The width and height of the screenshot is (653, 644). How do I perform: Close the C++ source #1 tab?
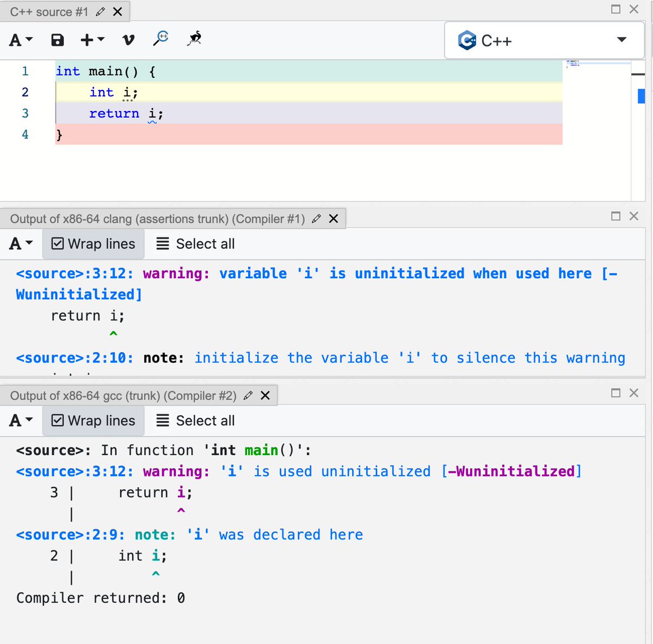(x=118, y=12)
